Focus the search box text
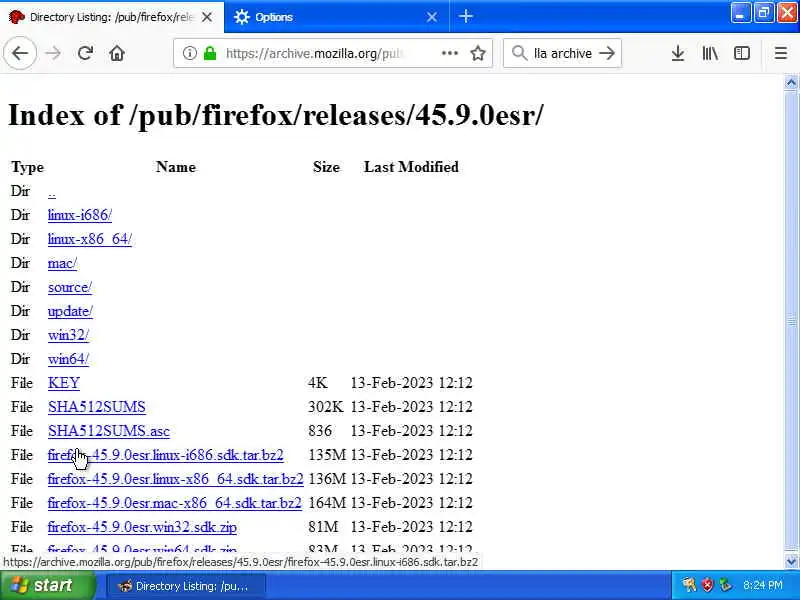This screenshot has height=600, width=800. (563, 53)
